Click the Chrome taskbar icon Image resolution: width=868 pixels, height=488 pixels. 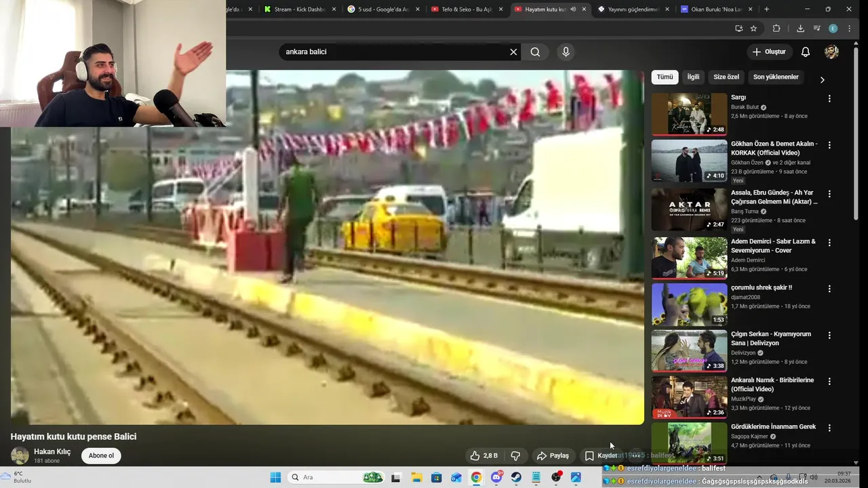(x=476, y=477)
